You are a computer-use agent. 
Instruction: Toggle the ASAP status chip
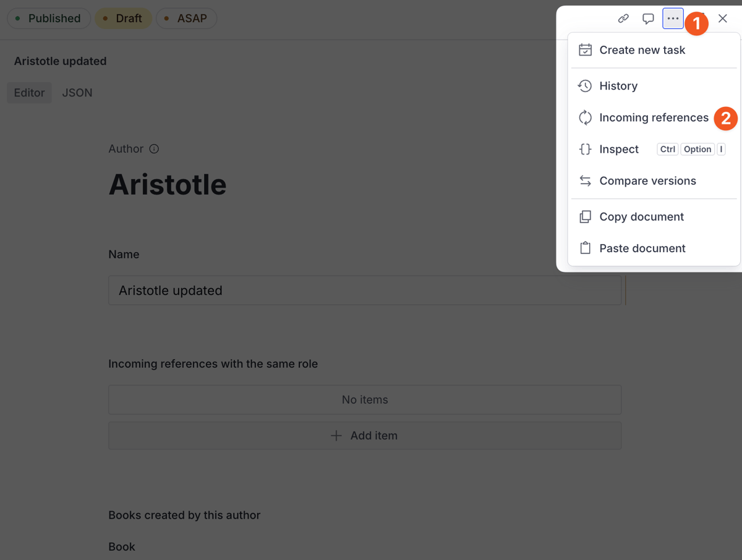click(x=186, y=19)
